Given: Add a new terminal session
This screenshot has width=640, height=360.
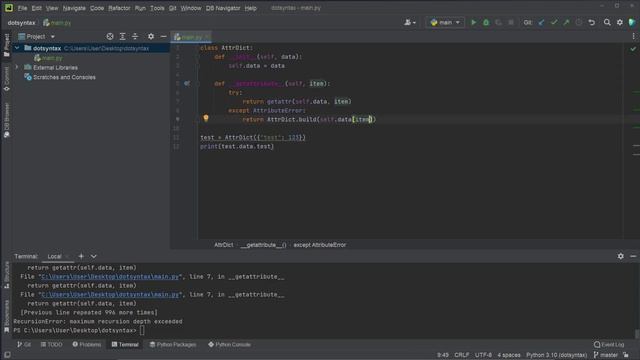Looking at the screenshot, I should (81, 256).
